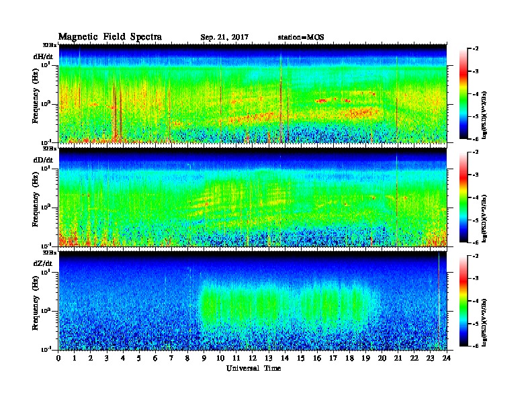Screen dimensions: 532x411
Task: Click hour 24 on Universal Time axis
Action: point(447,358)
